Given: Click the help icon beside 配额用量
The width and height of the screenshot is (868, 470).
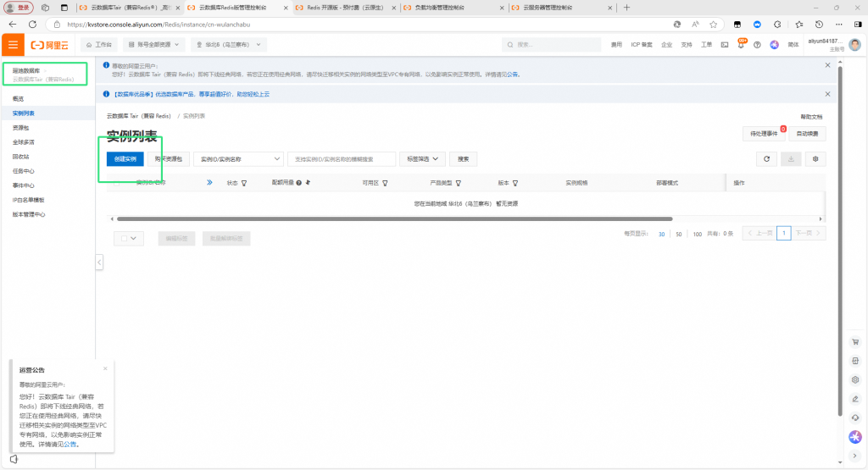Looking at the screenshot, I should (x=299, y=183).
